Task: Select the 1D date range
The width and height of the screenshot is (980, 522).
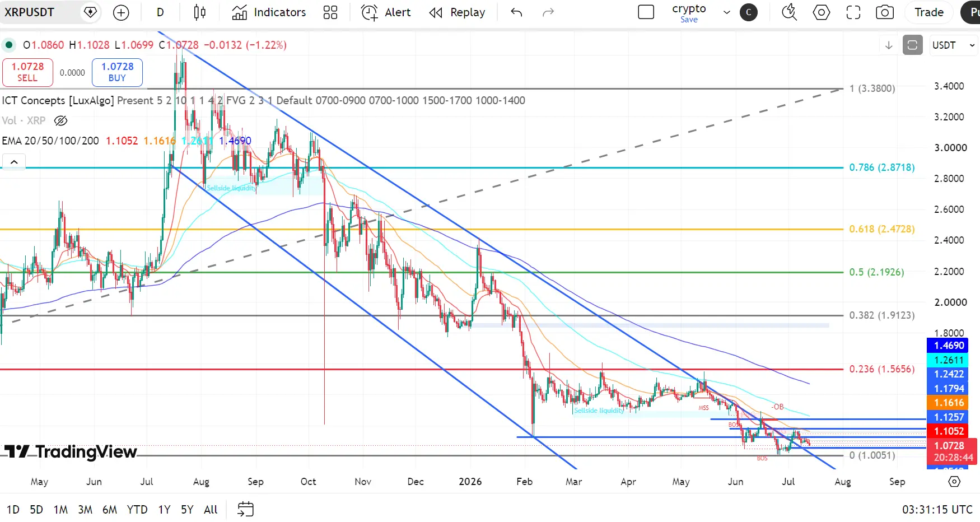Action: point(13,510)
